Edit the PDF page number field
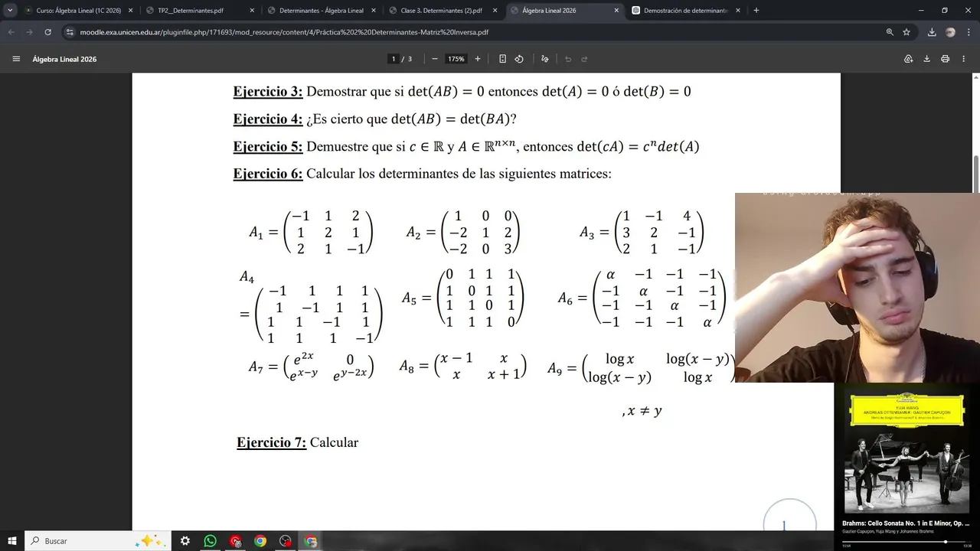This screenshot has width=980, height=551. click(x=394, y=59)
